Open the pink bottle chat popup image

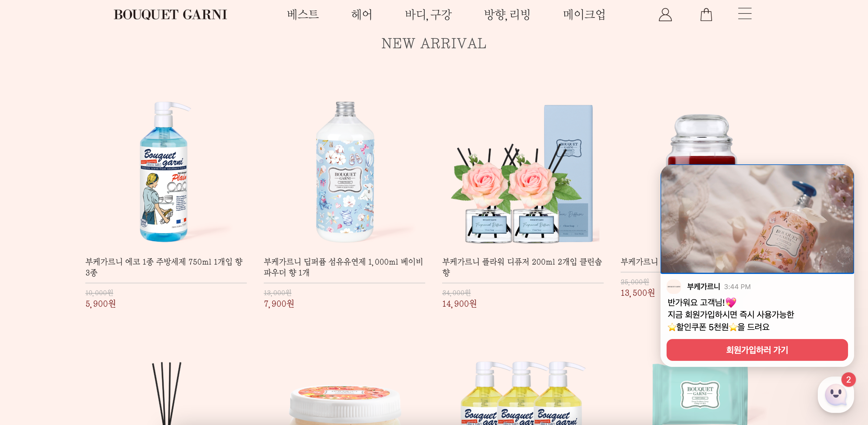coord(757,219)
